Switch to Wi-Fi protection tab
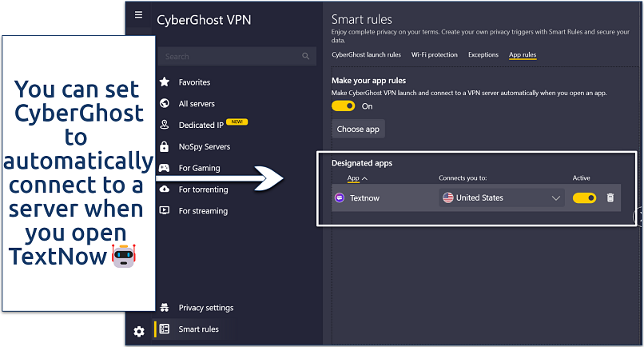644x347 pixels. pos(435,54)
